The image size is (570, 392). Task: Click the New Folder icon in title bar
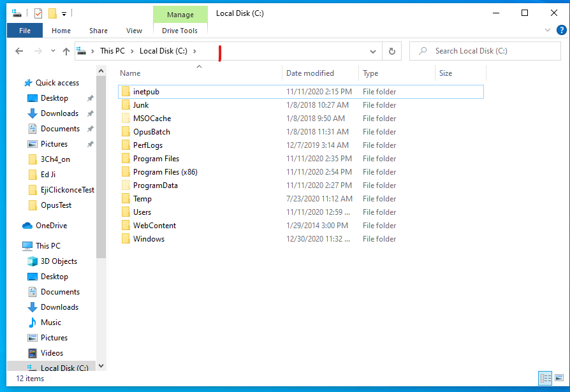(52, 13)
